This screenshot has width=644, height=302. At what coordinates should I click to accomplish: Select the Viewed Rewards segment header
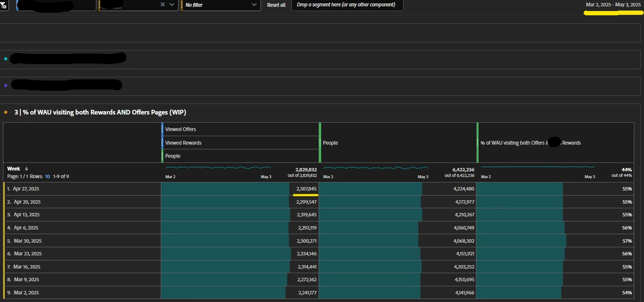[x=240, y=143]
